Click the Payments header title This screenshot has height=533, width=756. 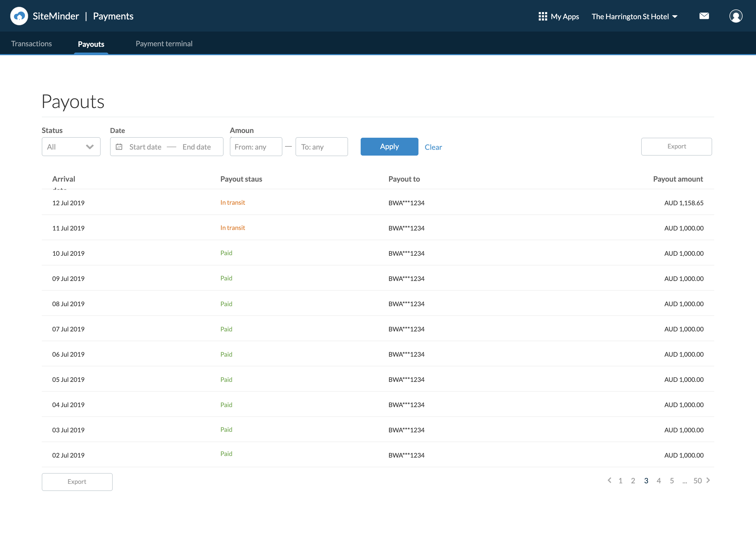113,16
